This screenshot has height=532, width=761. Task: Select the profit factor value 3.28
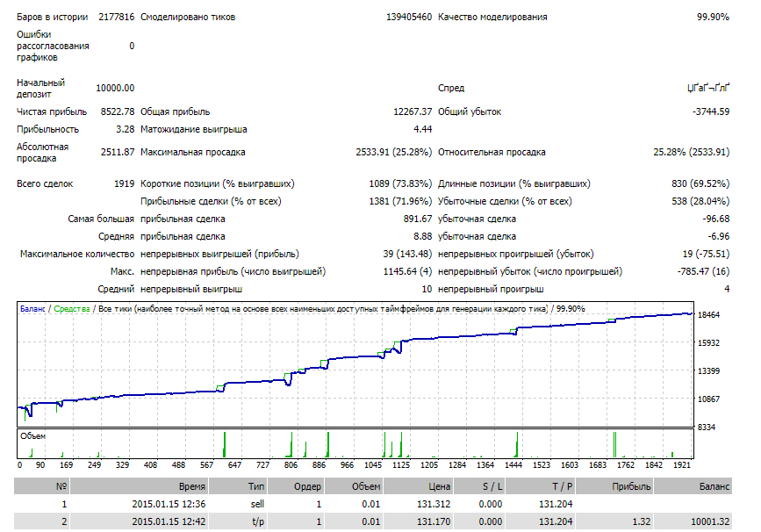tap(126, 130)
